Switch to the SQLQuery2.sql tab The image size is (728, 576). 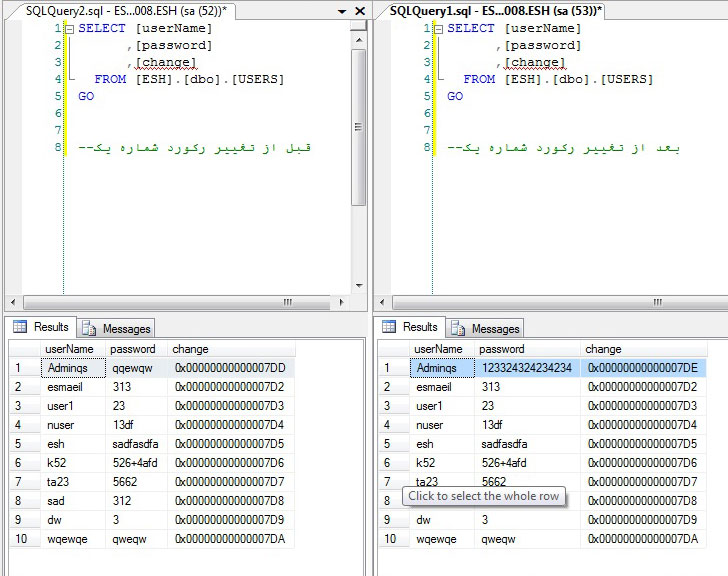(x=132, y=10)
